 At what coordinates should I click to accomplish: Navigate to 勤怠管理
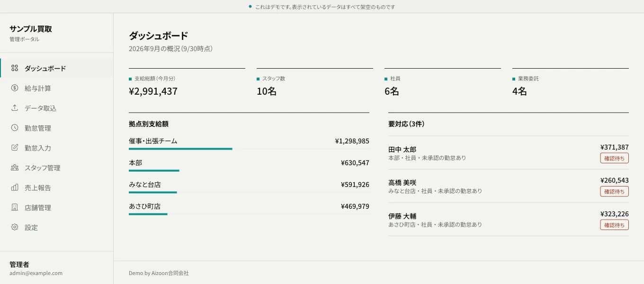[x=57, y=128]
